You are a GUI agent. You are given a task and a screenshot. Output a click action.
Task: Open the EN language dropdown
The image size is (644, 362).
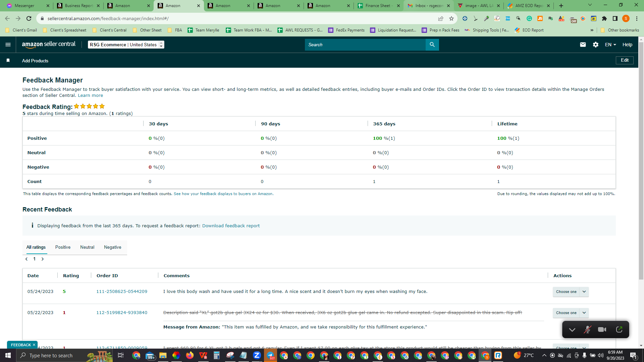(x=610, y=45)
